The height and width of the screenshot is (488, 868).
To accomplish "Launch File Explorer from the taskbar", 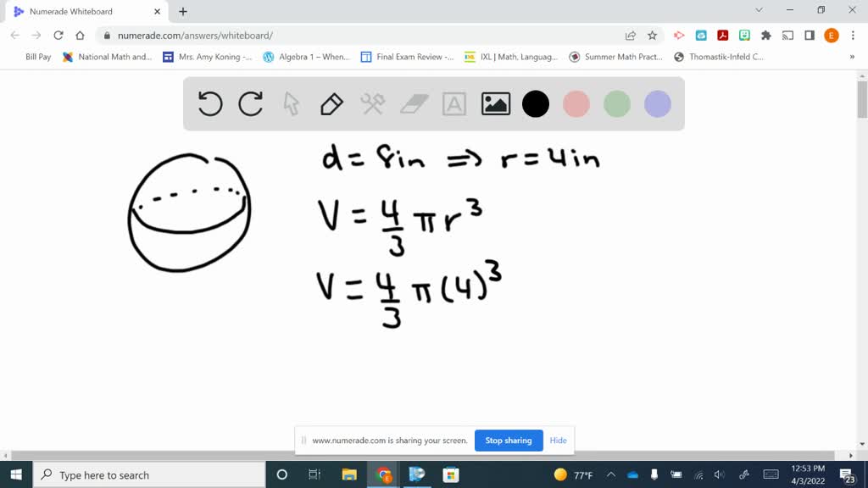I will click(348, 474).
